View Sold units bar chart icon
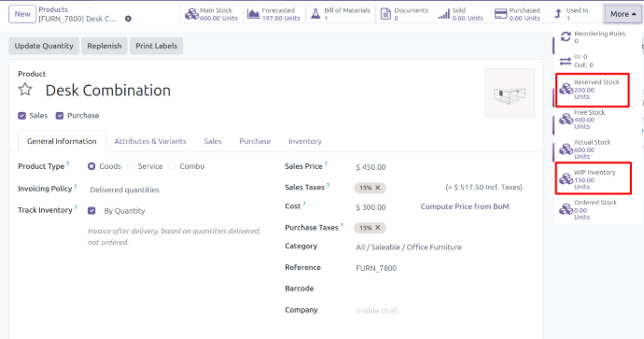 (x=443, y=14)
